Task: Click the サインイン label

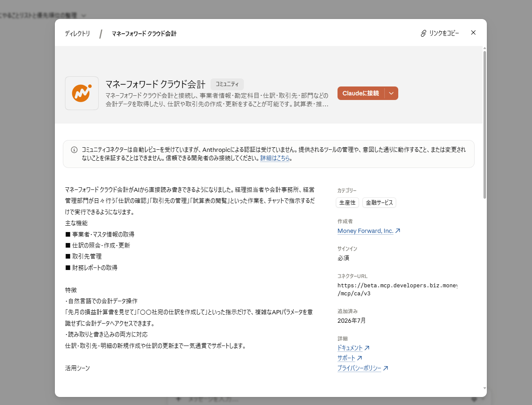Action: click(x=347, y=249)
